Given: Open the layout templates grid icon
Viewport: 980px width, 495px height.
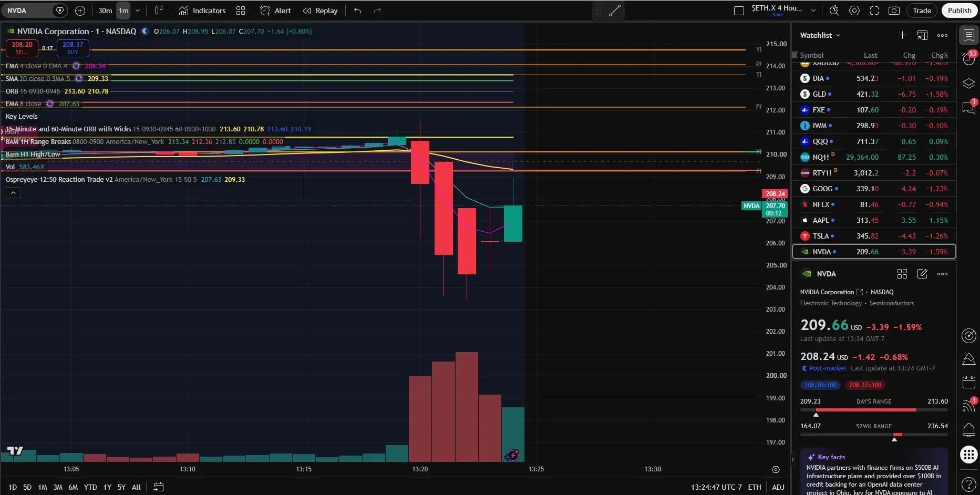Looking at the screenshot, I should (241, 11).
